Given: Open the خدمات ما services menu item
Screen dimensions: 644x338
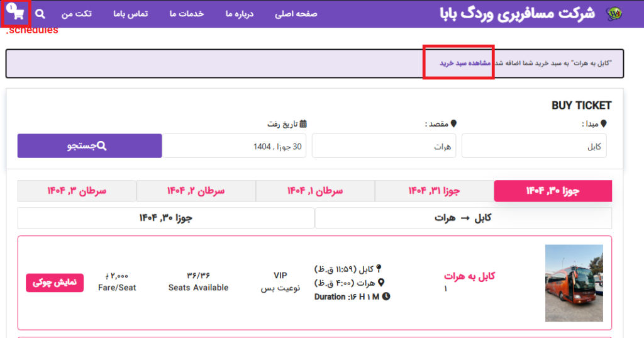Looking at the screenshot, I should click(187, 14).
